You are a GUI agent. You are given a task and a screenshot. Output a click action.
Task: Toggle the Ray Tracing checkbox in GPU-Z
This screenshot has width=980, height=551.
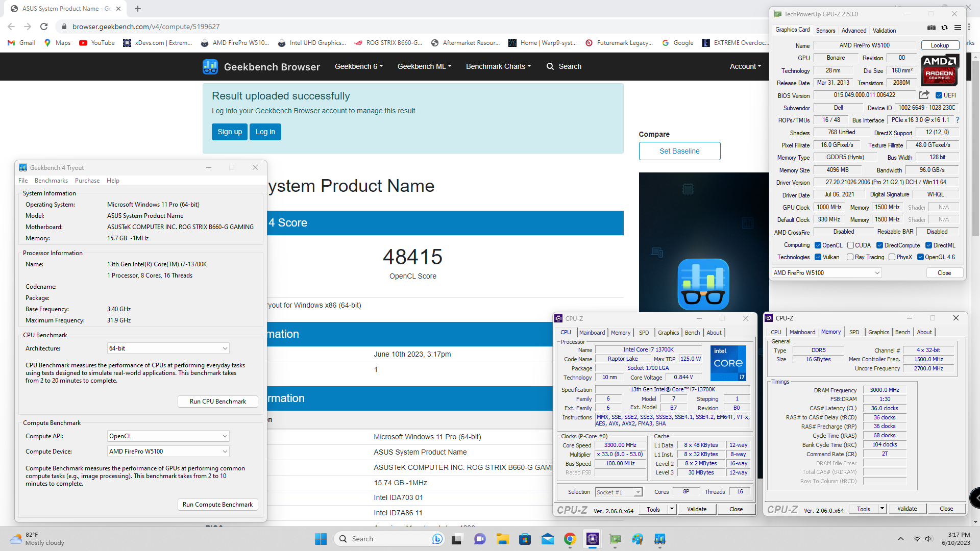[850, 257]
